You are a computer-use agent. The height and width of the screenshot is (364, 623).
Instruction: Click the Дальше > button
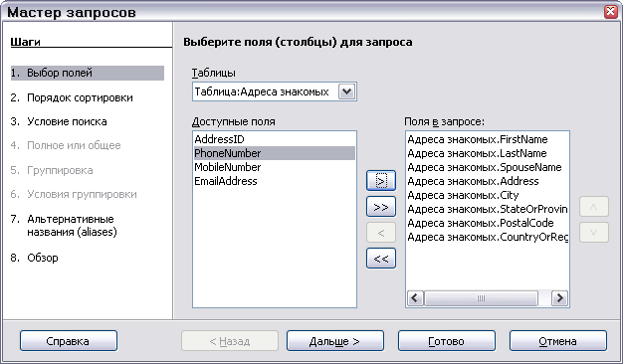[335, 341]
